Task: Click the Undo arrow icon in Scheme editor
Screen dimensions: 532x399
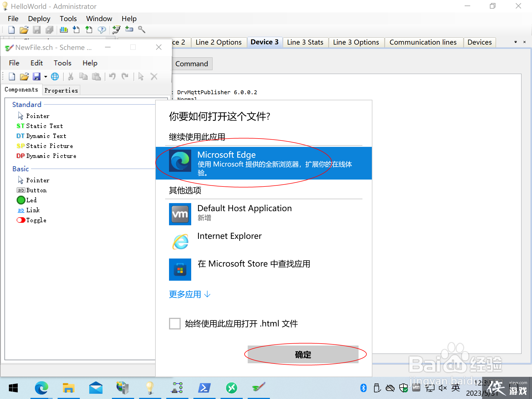Action: click(112, 76)
